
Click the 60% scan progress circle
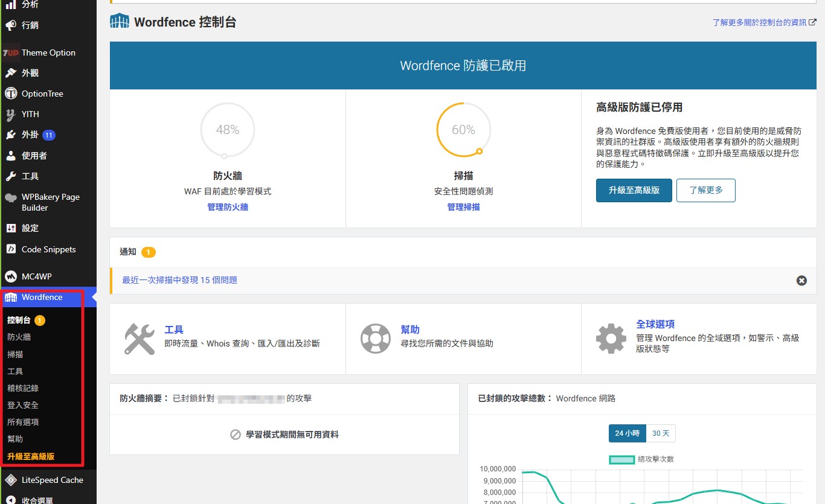pyautogui.click(x=463, y=130)
